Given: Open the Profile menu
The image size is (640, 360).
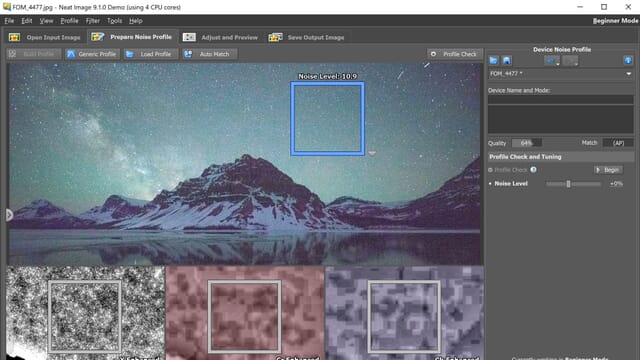Looking at the screenshot, I should [69, 21].
